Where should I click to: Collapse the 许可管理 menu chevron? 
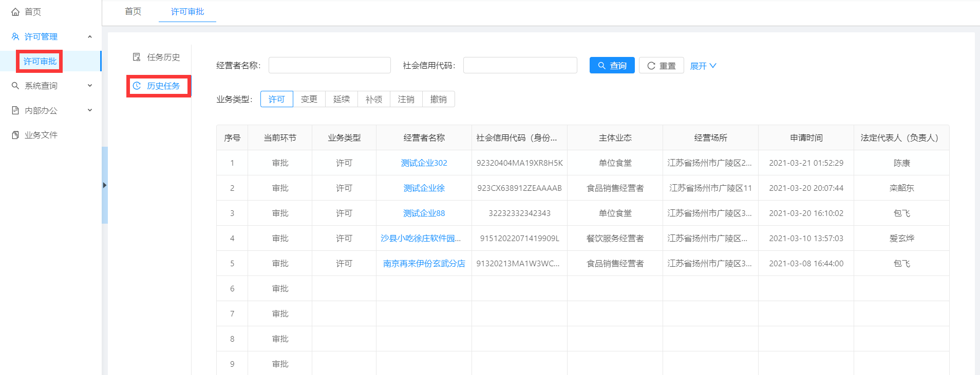(x=90, y=36)
